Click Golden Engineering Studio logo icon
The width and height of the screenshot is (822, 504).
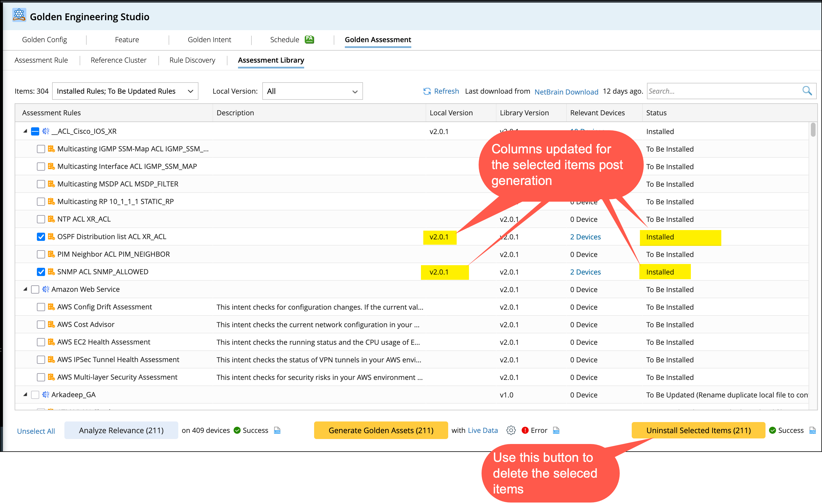(x=19, y=15)
